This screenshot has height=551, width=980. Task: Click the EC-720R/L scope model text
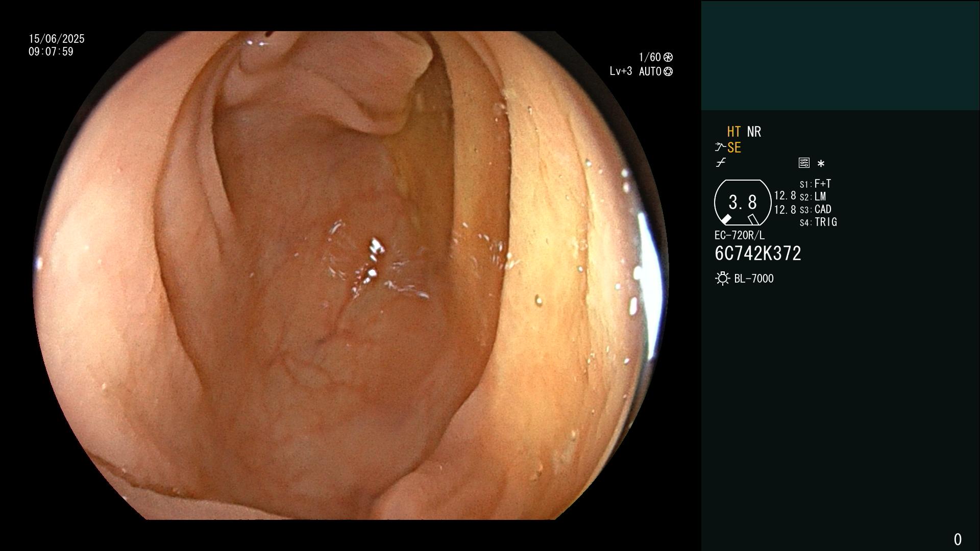740,235
